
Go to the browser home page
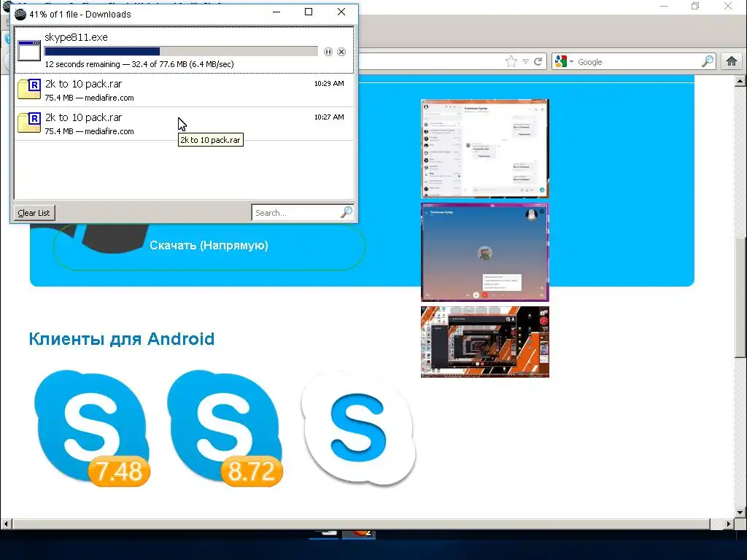pos(732,61)
